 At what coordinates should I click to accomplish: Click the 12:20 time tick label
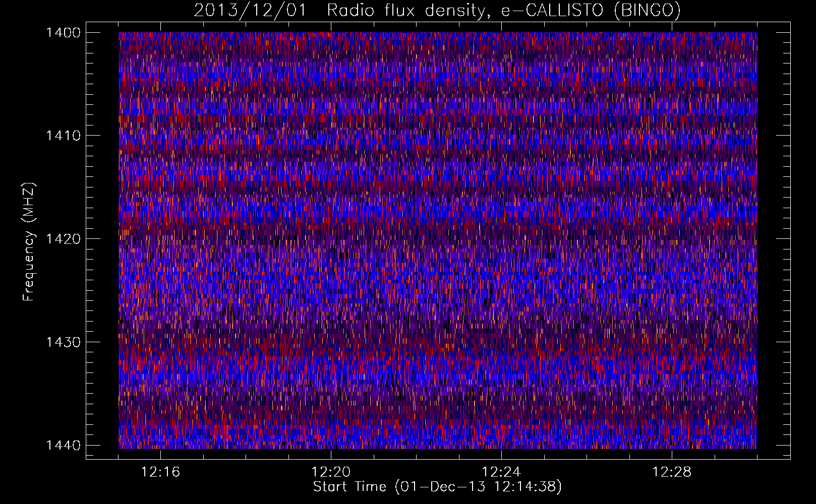331,472
